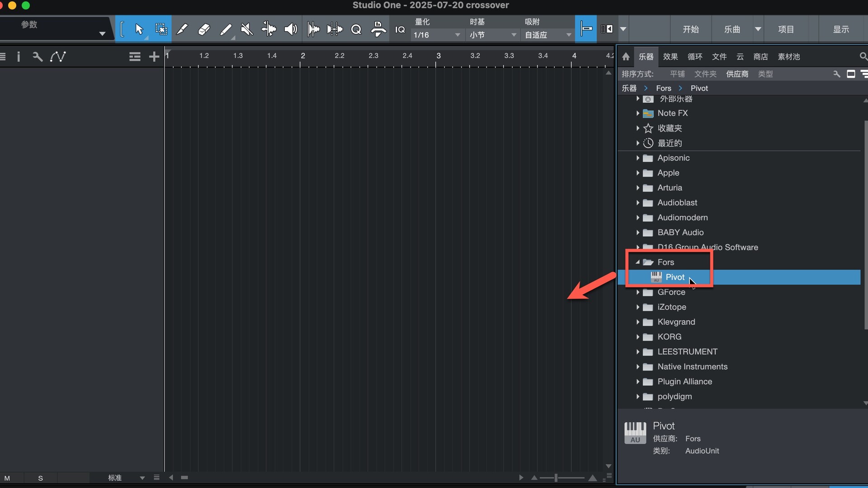The height and width of the screenshot is (488, 868).
Task: Click the strip silence waveform icon
Action: 313,29
